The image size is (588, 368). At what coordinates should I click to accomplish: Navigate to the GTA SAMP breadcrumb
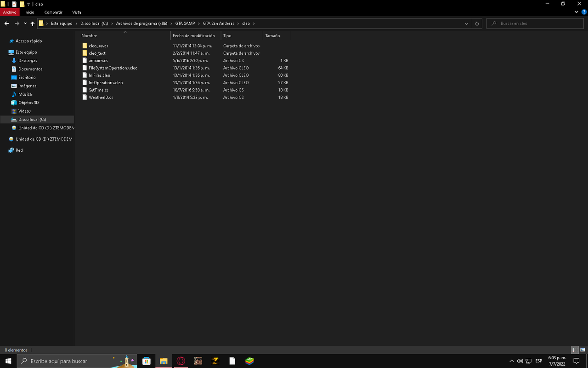[x=185, y=23]
